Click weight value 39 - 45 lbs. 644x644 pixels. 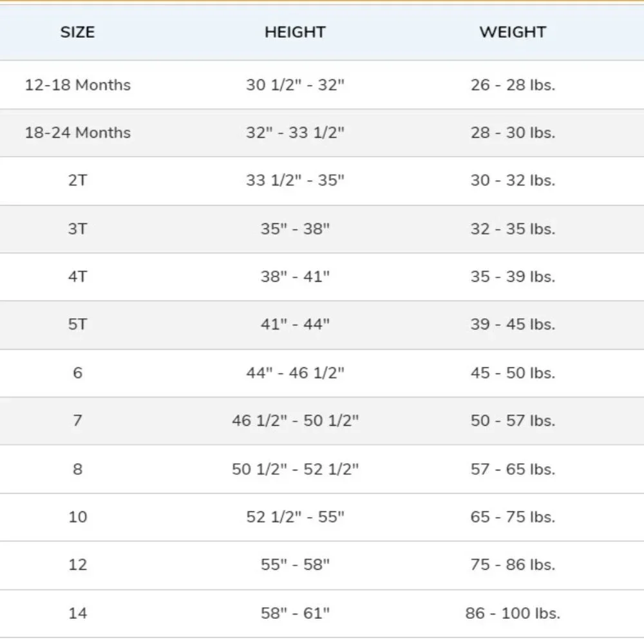point(513,324)
